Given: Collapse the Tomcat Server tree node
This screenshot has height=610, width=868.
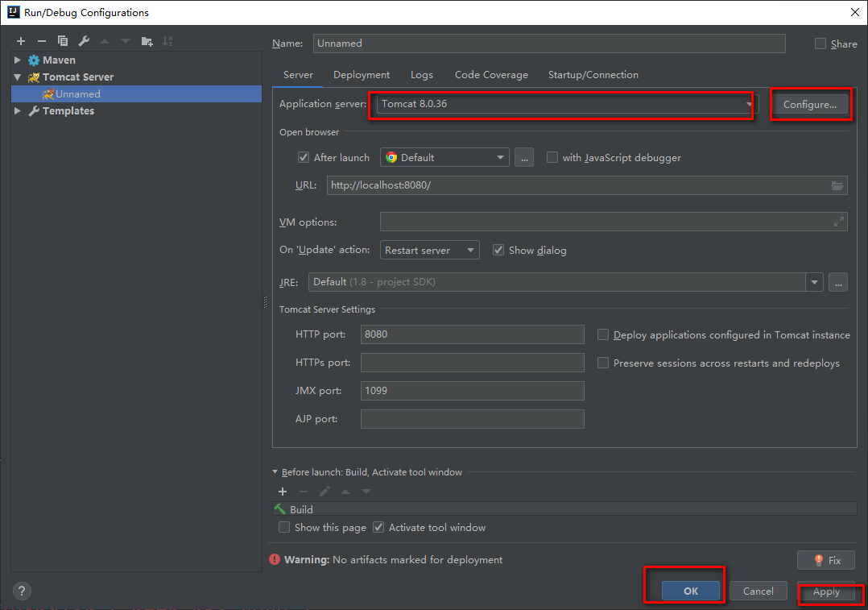Looking at the screenshot, I should click(17, 77).
